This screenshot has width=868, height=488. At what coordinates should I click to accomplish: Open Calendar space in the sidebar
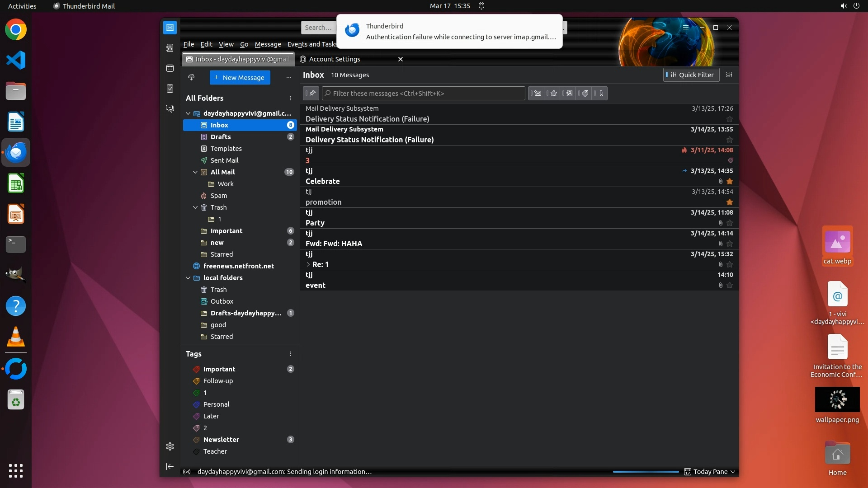(x=170, y=68)
